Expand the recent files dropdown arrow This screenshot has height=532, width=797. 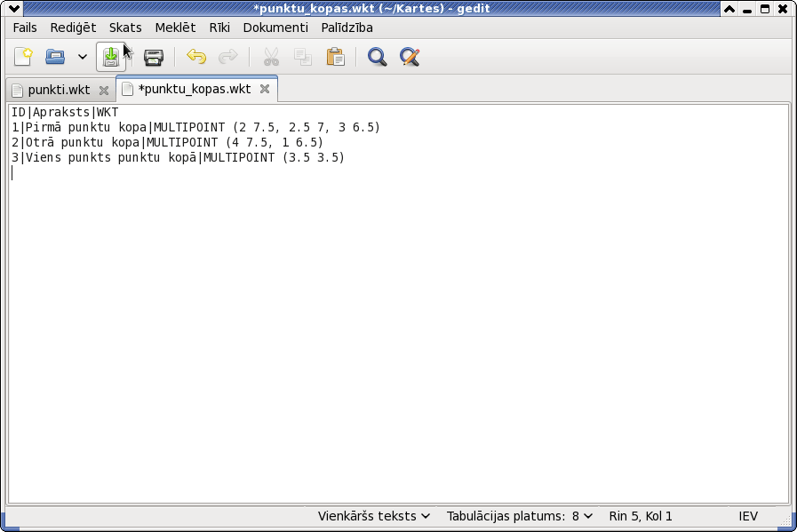(x=83, y=57)
